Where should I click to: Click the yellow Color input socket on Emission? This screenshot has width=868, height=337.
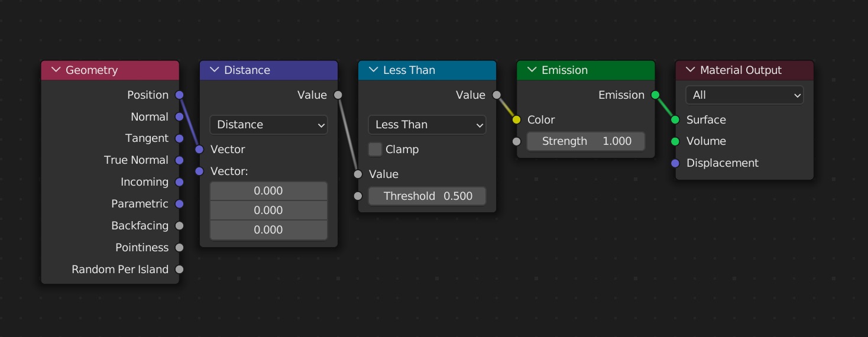click(516, 119)
